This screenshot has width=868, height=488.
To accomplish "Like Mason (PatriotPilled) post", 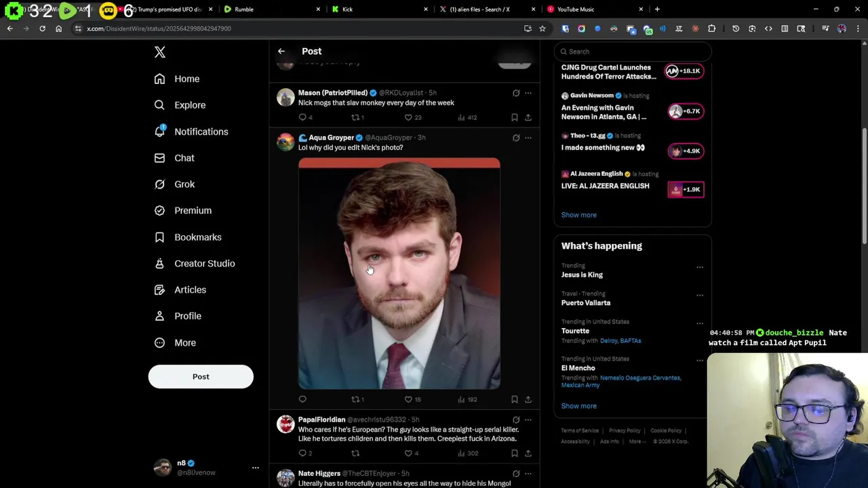I will pyautogui.click(x=408, y=117).
